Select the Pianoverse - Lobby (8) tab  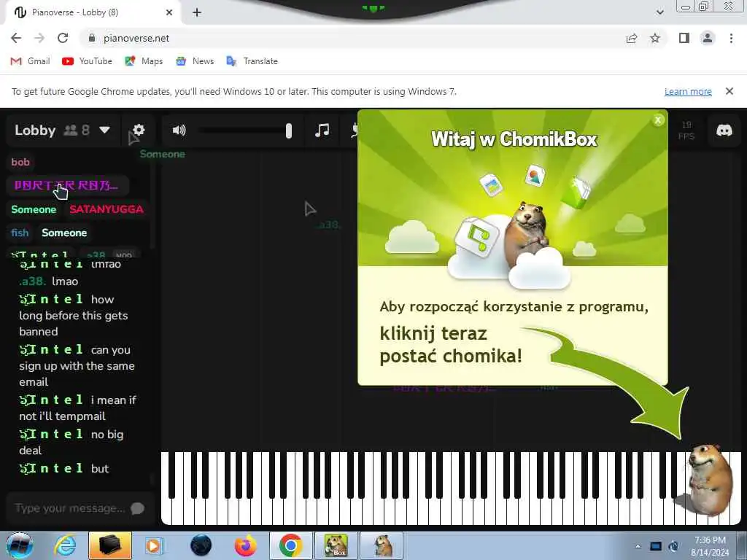point(93,12)
